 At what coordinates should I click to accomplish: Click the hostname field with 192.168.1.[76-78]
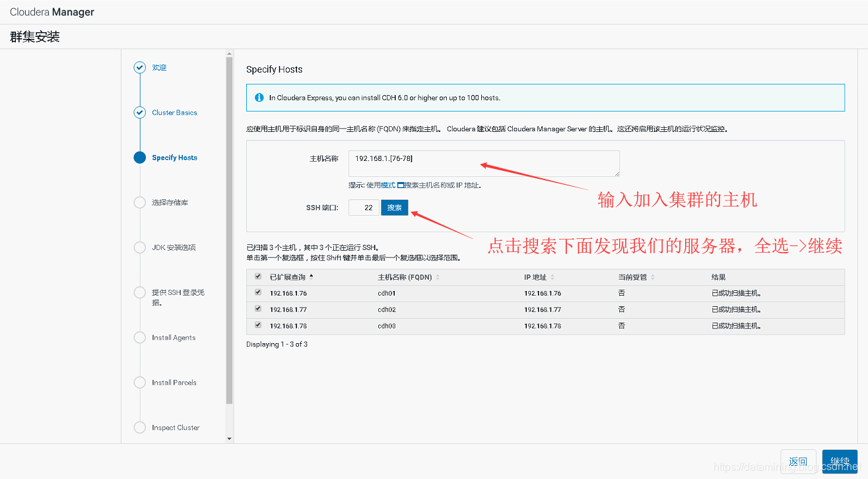[484, 164]
